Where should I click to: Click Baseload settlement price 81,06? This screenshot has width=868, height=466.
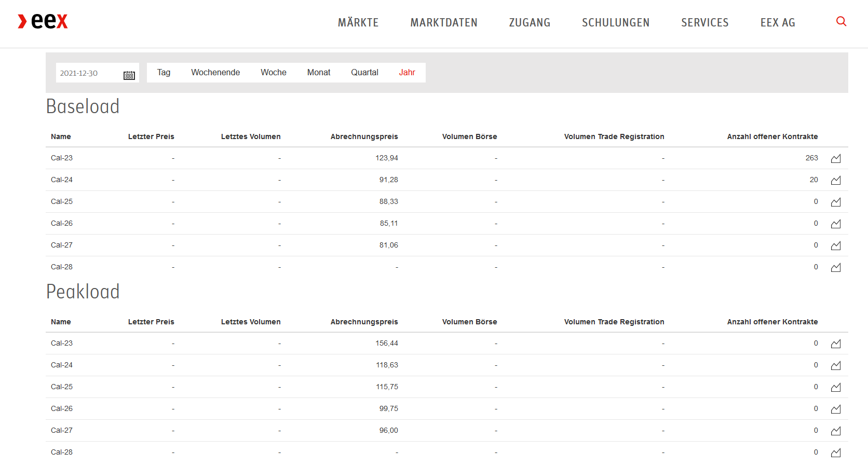pyautogui.click(x=388, y=245)
